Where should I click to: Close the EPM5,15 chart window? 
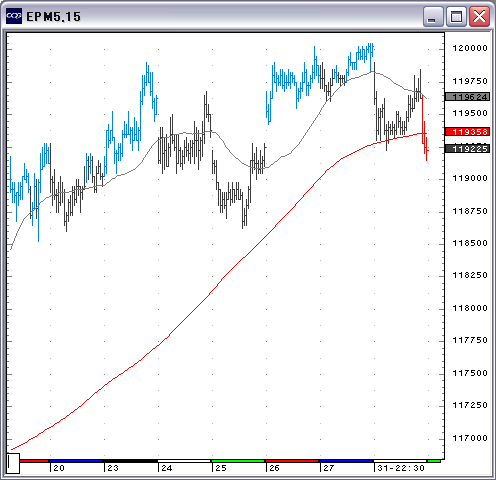pyautogui.click(x=479, y=16)
